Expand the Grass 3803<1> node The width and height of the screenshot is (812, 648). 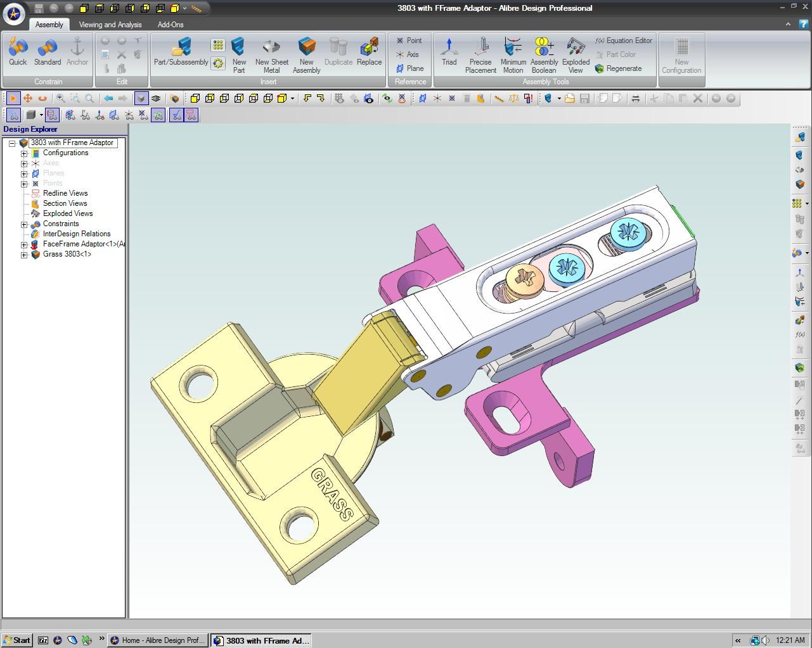point(24,255)
